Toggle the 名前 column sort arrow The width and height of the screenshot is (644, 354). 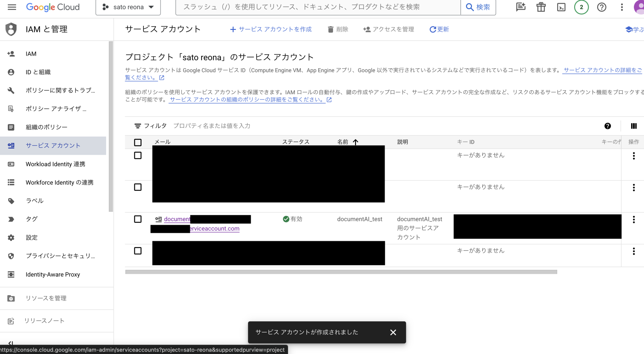[356, 142]
